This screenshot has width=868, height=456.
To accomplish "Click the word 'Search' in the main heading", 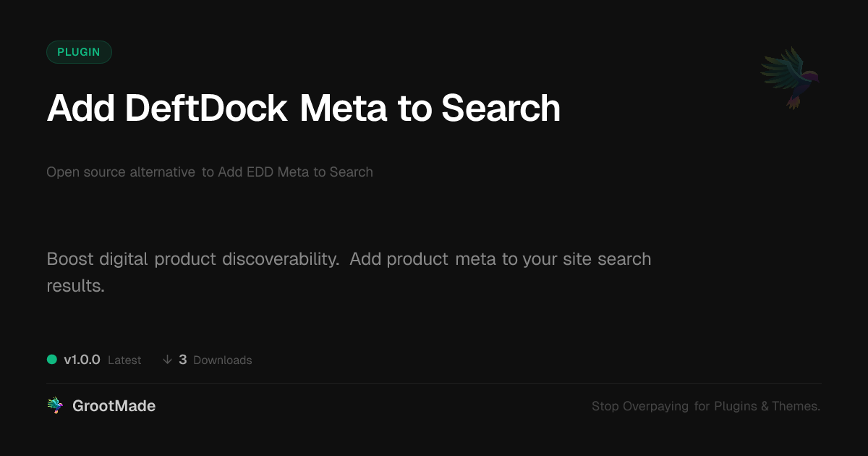I will 501,109.
